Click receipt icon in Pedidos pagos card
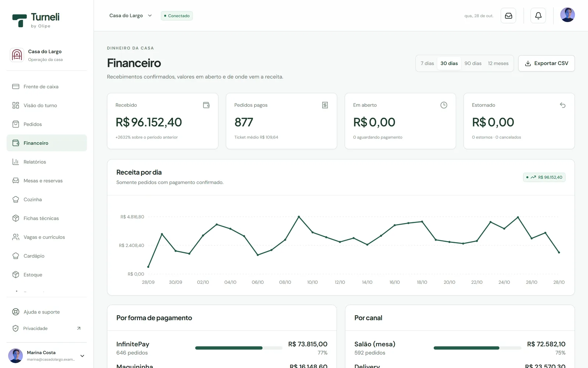 (325, 105)
